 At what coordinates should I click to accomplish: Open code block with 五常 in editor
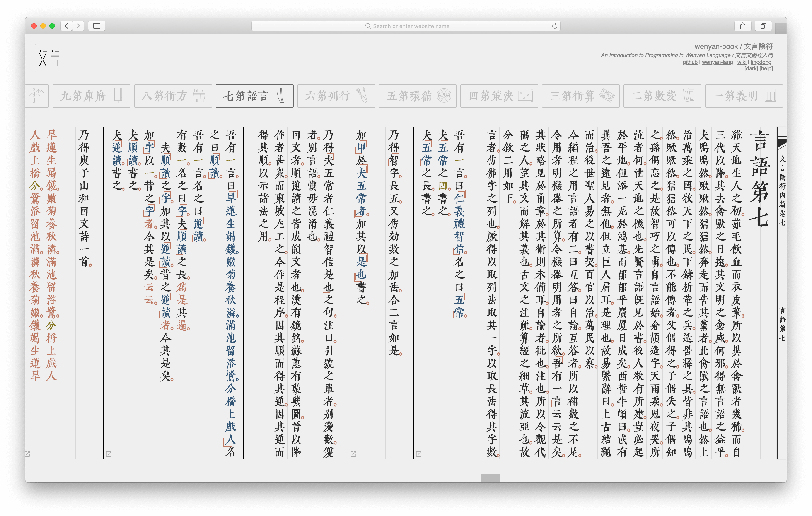click(418, 454)
